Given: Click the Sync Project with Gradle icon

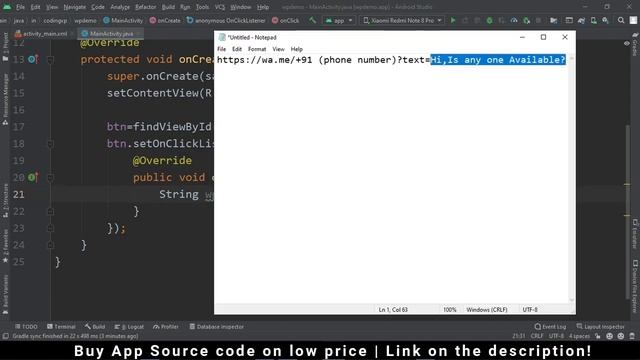Looking at the screenshot, I should pyautogui.click(x=581, y=20).
